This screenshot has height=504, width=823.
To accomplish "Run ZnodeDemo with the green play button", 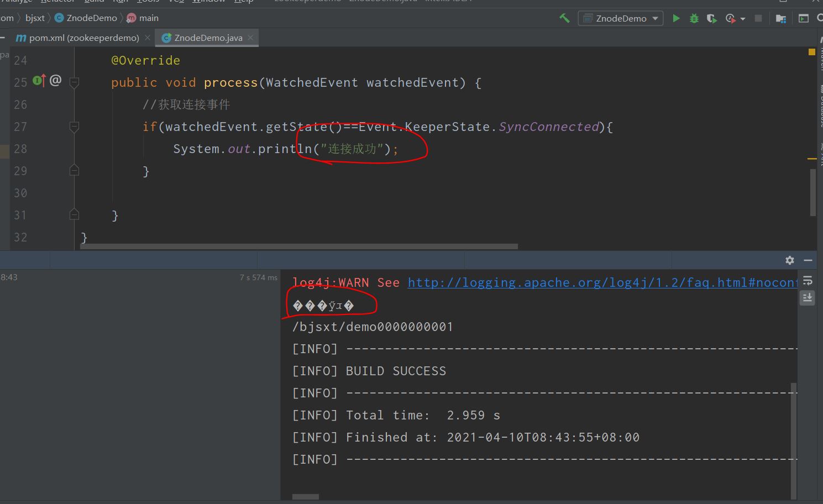I will pos(675,18).
